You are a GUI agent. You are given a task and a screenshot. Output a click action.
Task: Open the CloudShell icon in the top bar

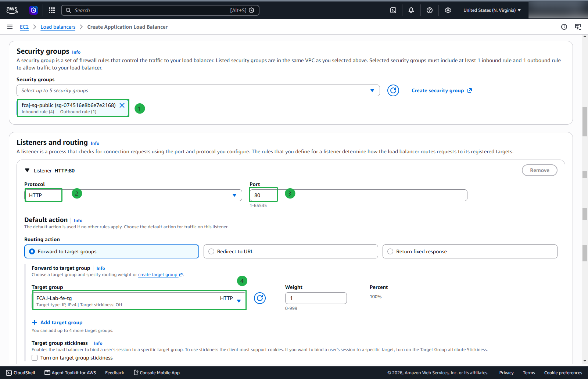pyautogui.click(x=393, y=10)
